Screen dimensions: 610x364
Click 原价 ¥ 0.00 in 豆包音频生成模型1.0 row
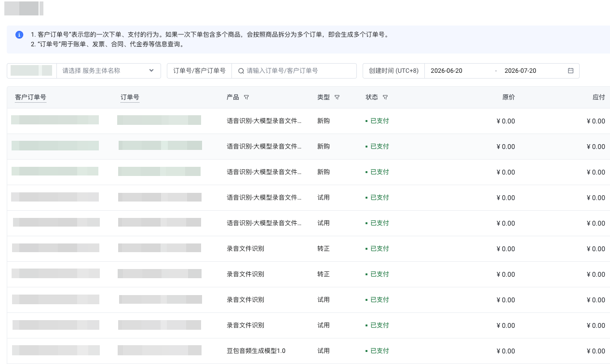tap(506, 351)
